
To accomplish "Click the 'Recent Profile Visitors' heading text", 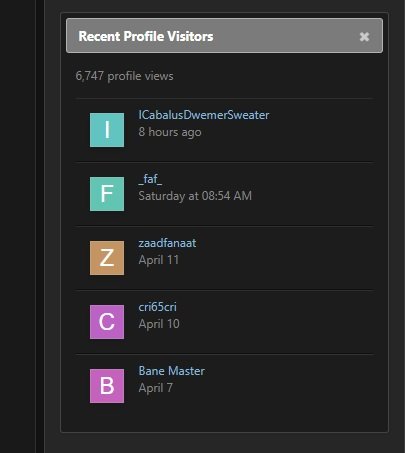I will pos(146,36).
